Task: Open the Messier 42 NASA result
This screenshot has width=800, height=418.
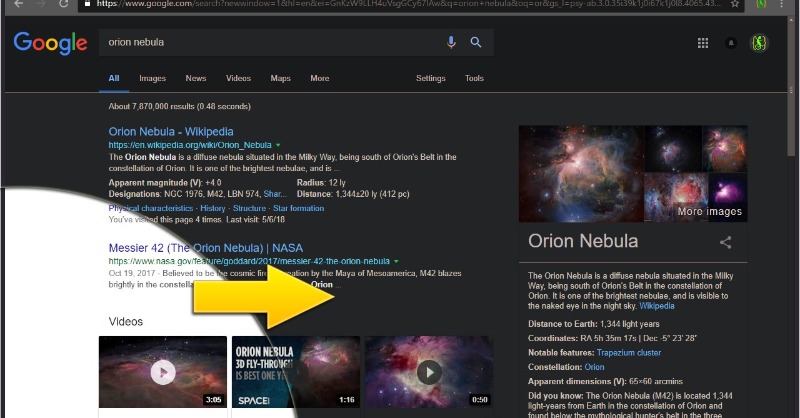Action: click(x=206, y=248)
